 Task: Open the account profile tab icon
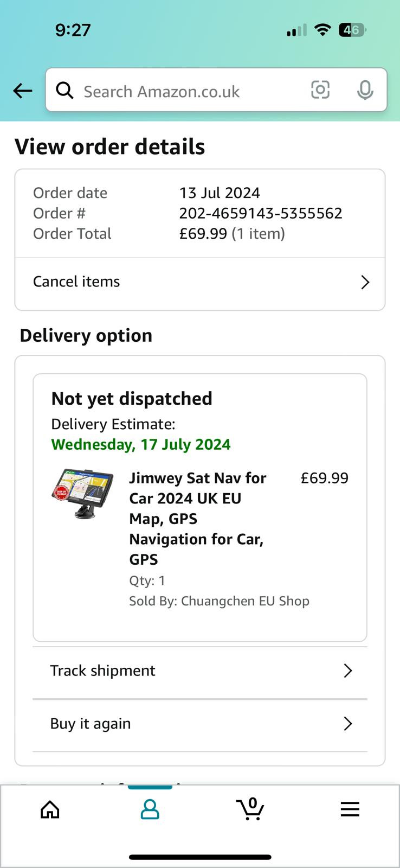[150, 809]
